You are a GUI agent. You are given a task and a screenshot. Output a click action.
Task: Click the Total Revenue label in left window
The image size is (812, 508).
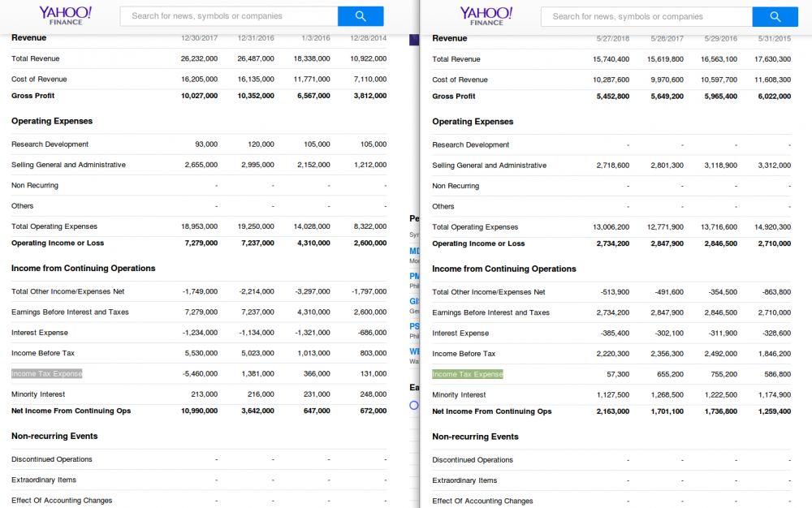coord(36,58)
